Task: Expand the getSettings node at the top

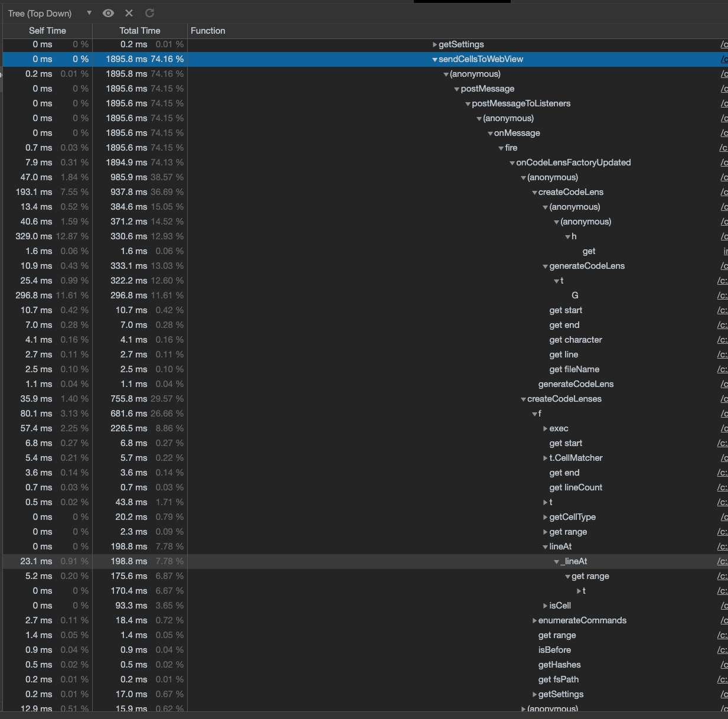Action: [x=435, y=44]
